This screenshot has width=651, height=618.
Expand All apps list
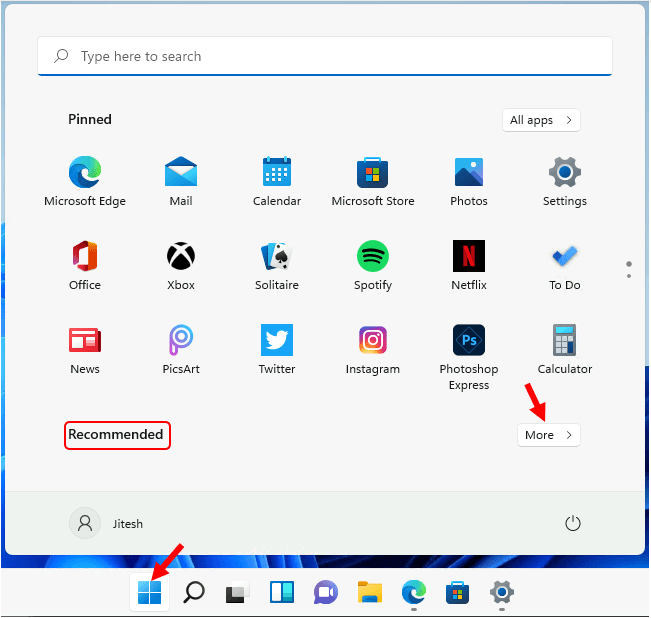(x=541, y=120)
